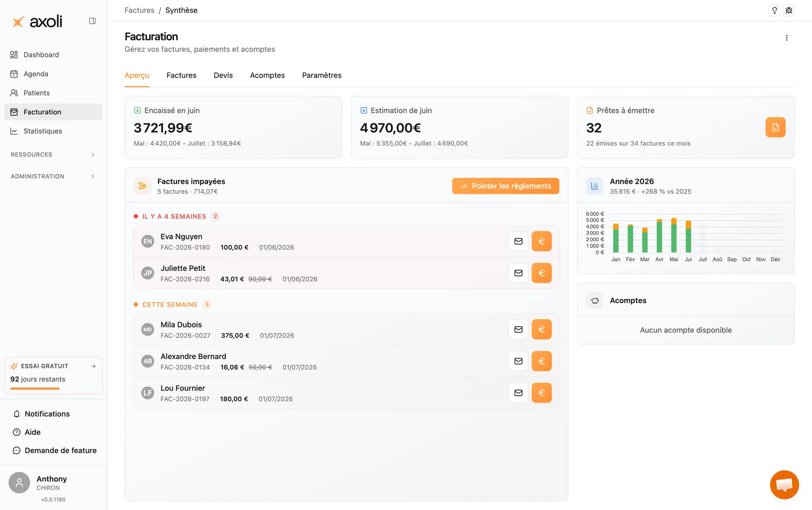Record euro payment for Lou Fournier
Screen dimensions: 812x510
tap(542, 393)
